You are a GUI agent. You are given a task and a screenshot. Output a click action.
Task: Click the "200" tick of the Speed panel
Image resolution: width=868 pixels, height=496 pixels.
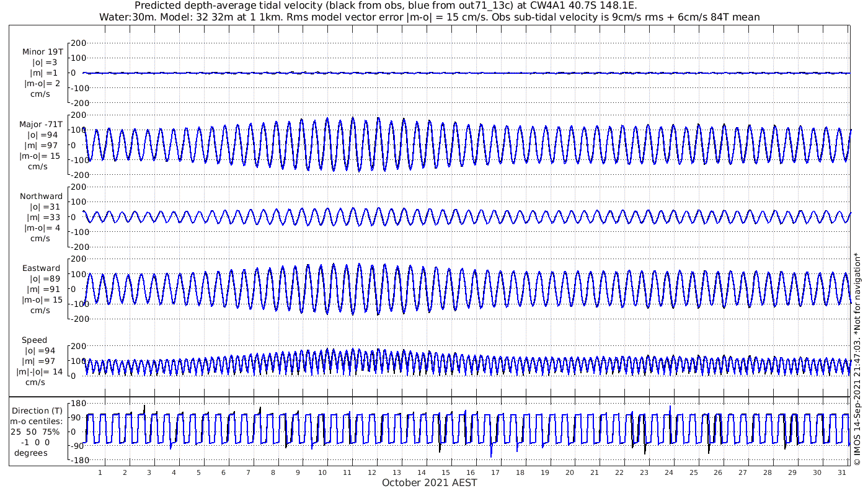pyautogui.click(x=78, y=346)
